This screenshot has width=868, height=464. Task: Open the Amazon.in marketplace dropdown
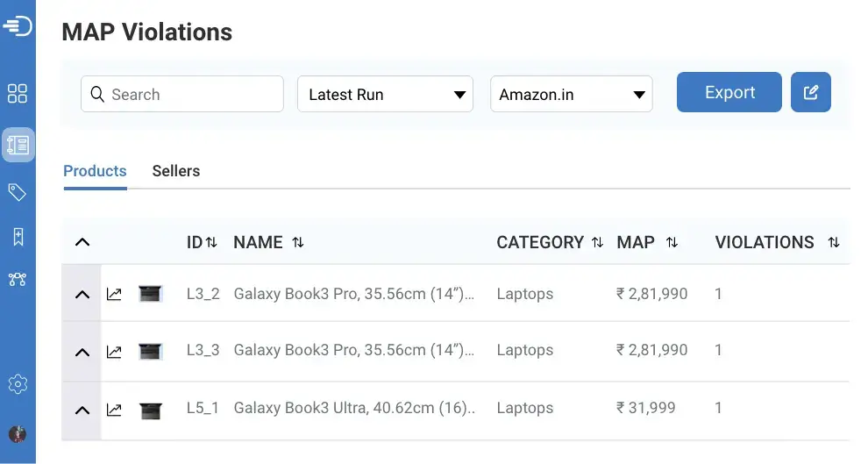(571, 95)
